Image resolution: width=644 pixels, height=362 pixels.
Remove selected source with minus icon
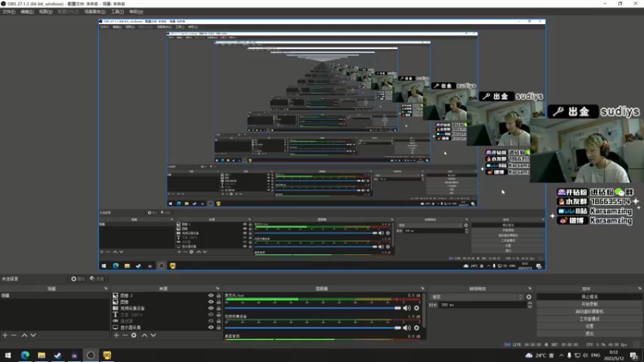[125, 335]
